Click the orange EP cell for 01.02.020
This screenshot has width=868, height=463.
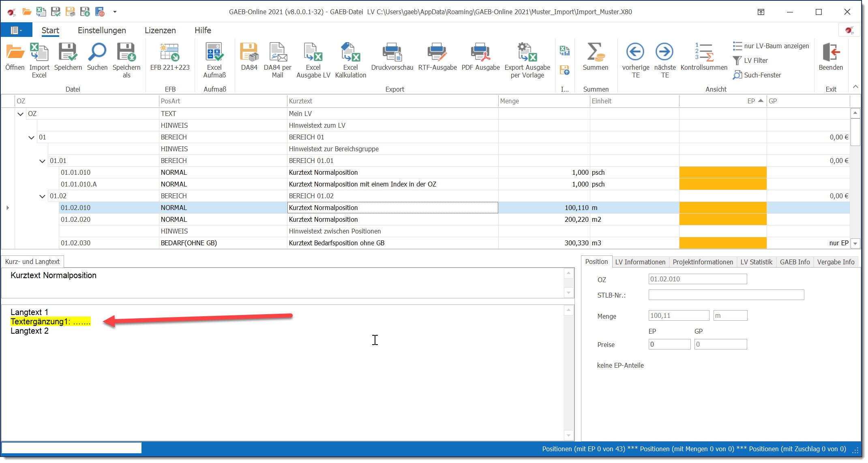[x=722, y=219]
